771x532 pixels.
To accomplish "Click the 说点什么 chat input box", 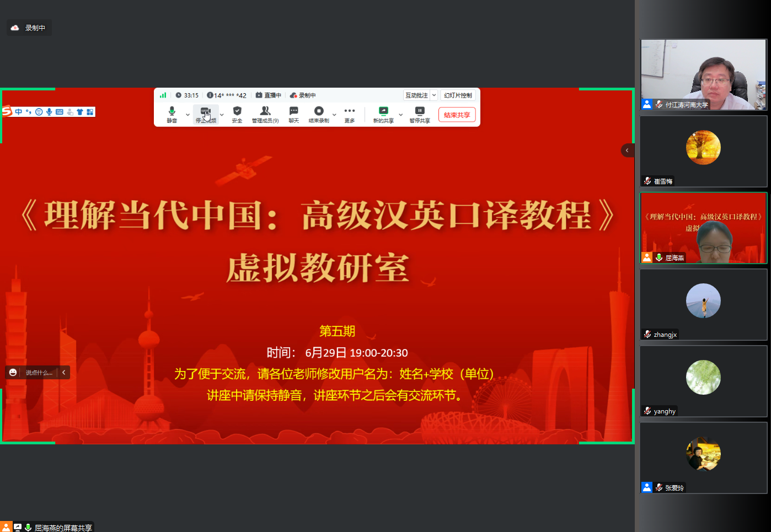I will point(39,373).
